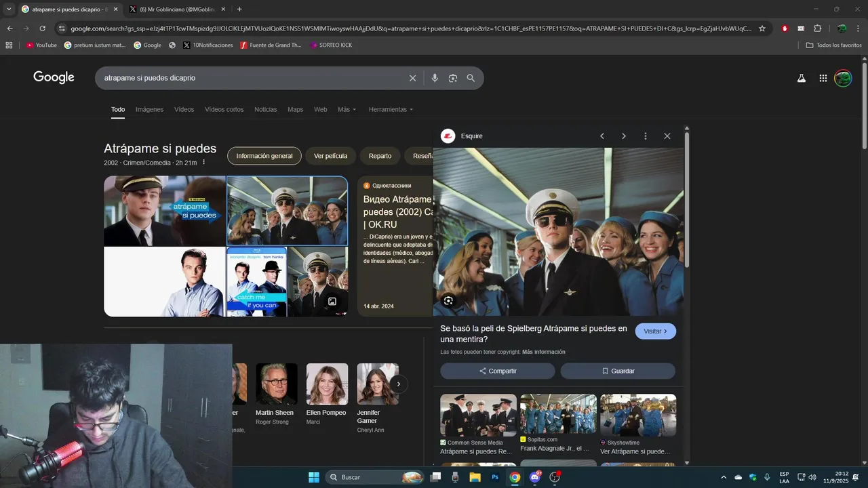Click the Google logo
868x488 pixels.
pyautogui.click(x=54, y=77)
